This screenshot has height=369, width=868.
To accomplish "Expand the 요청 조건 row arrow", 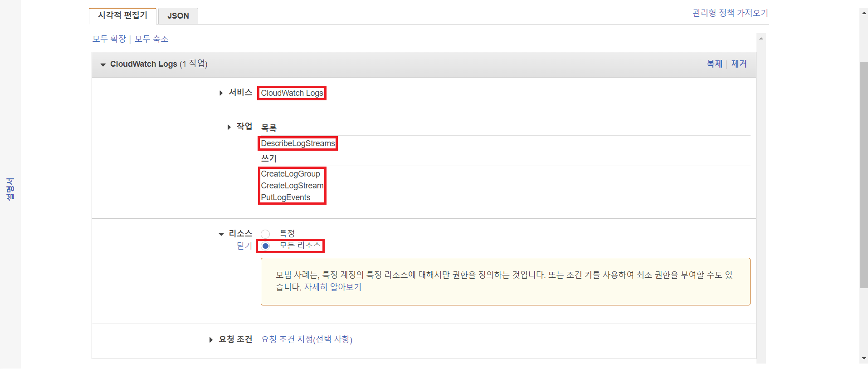I will pos(211,340).
